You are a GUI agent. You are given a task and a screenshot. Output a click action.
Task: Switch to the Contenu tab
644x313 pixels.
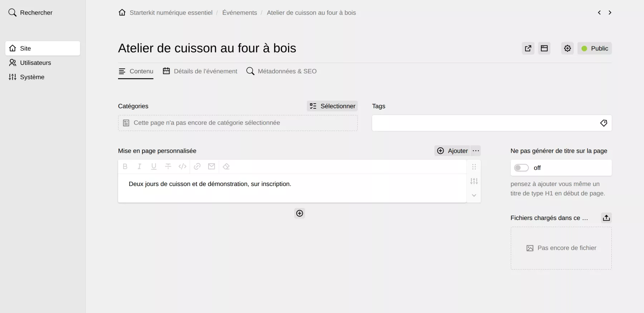(136, 71)
